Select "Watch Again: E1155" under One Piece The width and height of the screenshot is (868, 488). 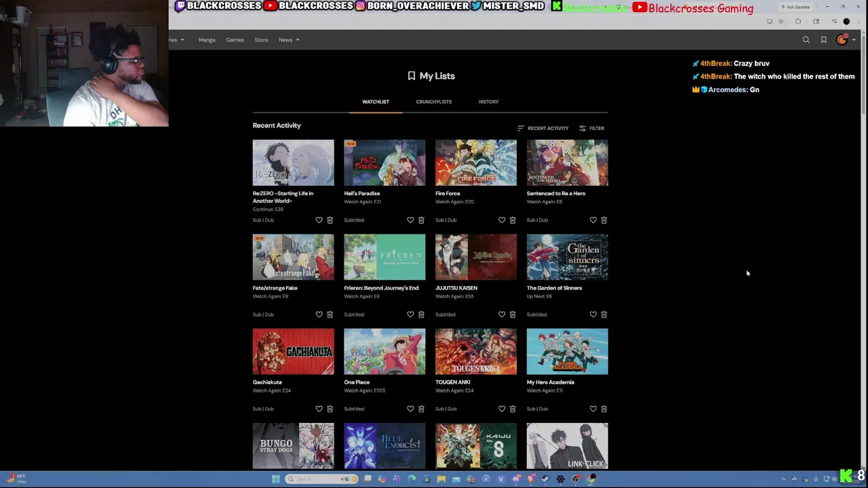point(365,390)
